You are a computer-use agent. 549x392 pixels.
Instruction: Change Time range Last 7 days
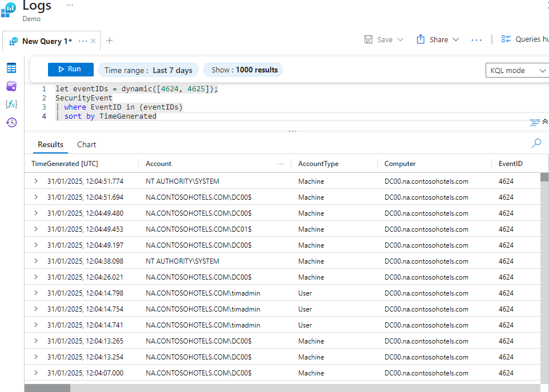pos(148,70)
